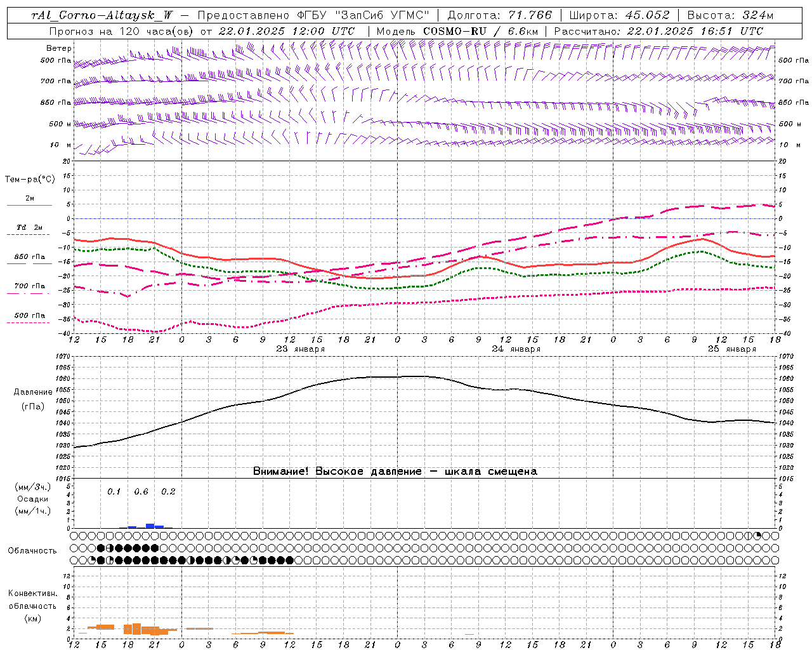Click the date label 23 января
The image size is (812, 650).
tap(300, 349)
